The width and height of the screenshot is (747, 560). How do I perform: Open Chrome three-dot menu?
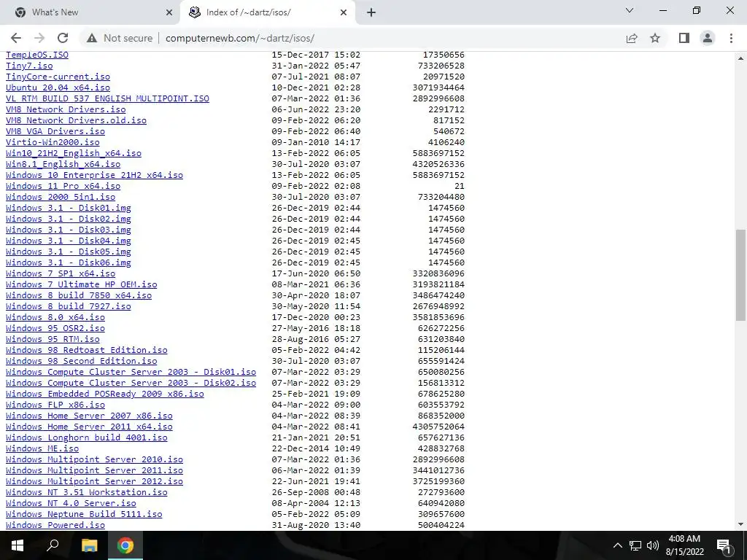(x=731, y=38)
